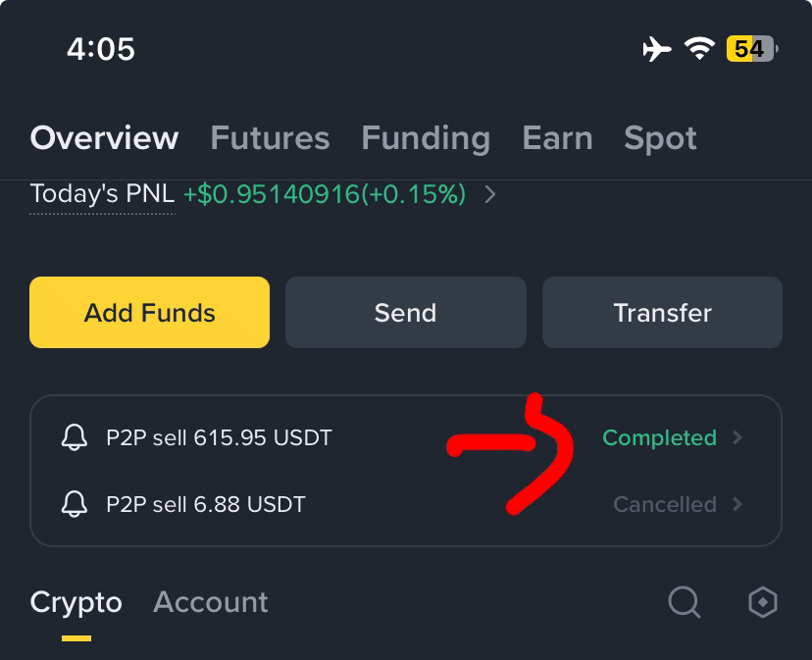The height and width of the screenshot is (660, 812).
Task: Tap the Send button
Action: (405, 313)
